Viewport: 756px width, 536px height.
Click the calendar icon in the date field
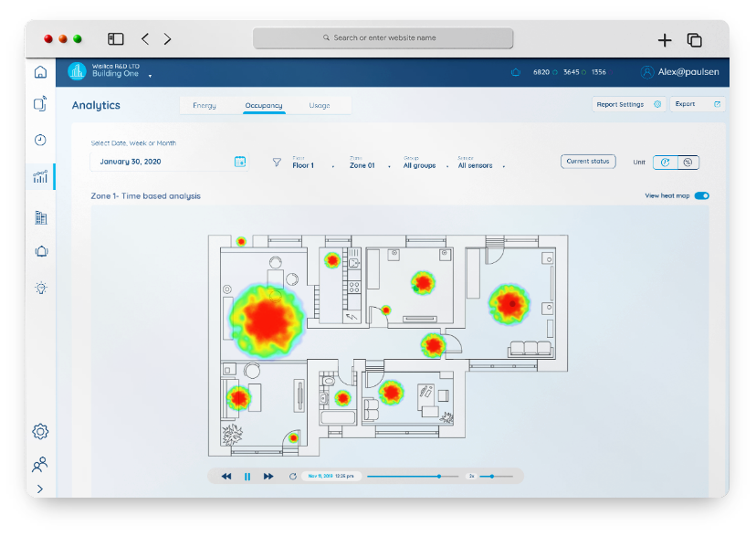[240, 162]
